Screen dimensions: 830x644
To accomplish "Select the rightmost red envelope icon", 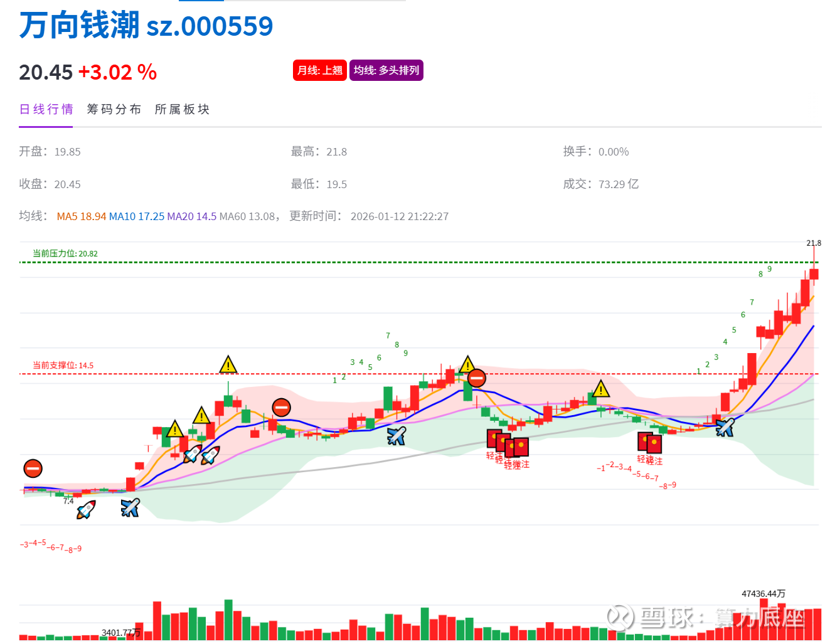I will click(654, 444).
